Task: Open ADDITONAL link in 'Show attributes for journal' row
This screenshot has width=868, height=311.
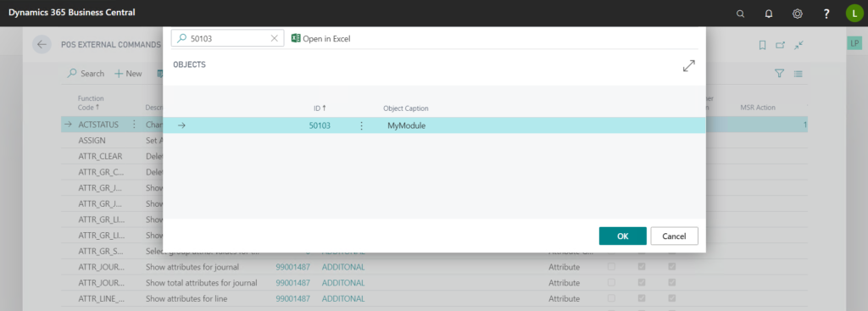Action: (x=343, y=267)
